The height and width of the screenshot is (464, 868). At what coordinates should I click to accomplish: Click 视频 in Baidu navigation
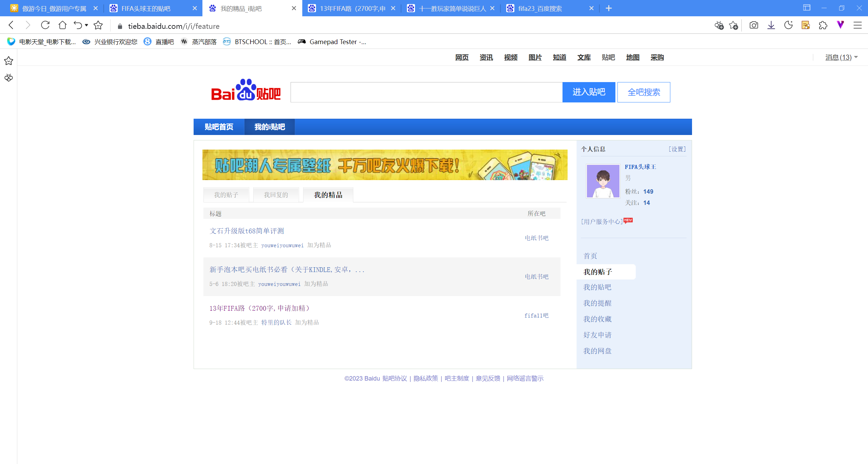[x=511, y=57]
